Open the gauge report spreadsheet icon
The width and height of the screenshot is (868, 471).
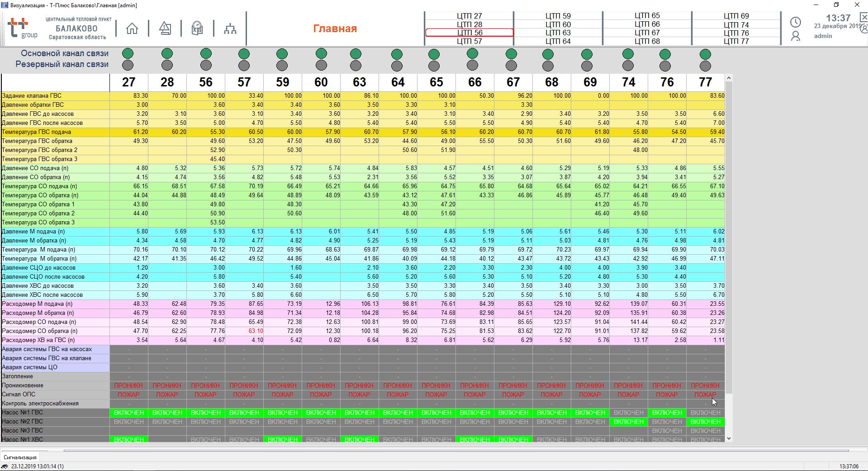[x=197, y=29]
